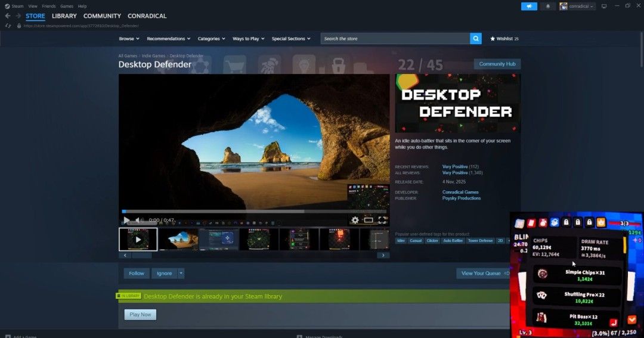Open video settings gear icon
Image resolution: width=644 pixels, height=338 pixels.
pyautogui.click(x=355, y=220)
